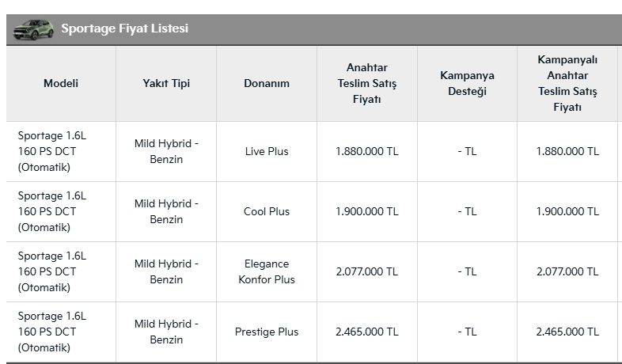Image resolution: width=622 pixels, height=364 pixels.
Task: Click the 1.880.000 TL list price
Action: coord(366,151)
